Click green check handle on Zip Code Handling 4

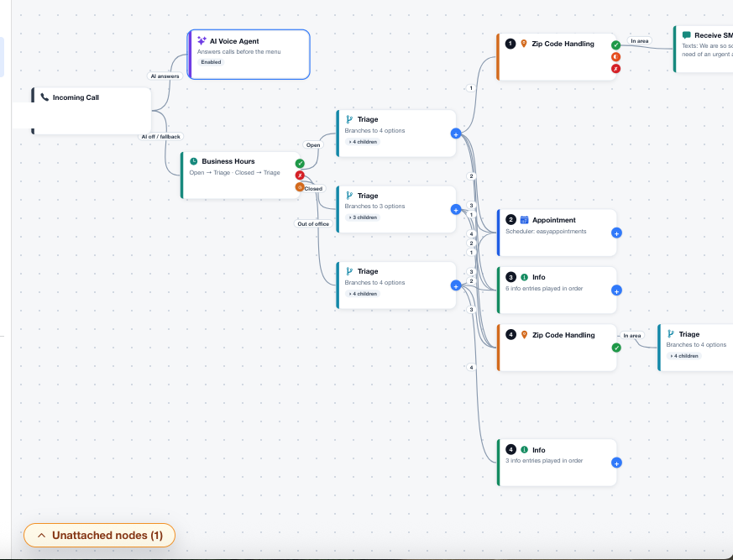[x=616, y=348]
